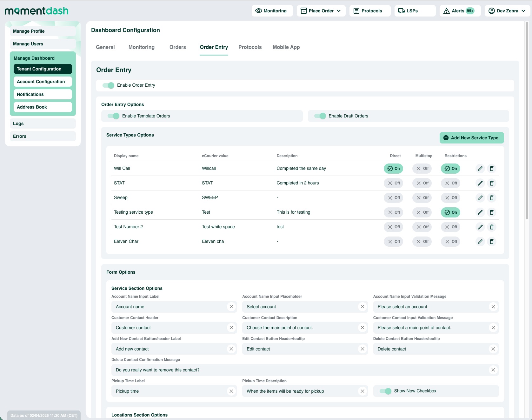Clear the Account Name Input Label field
532x420 pixels.
tap(231, 307)
